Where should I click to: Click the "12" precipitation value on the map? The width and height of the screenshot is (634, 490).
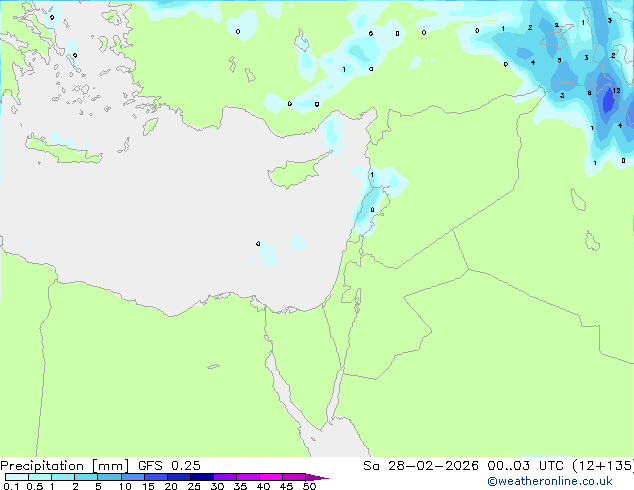click(x=616, y=91)
